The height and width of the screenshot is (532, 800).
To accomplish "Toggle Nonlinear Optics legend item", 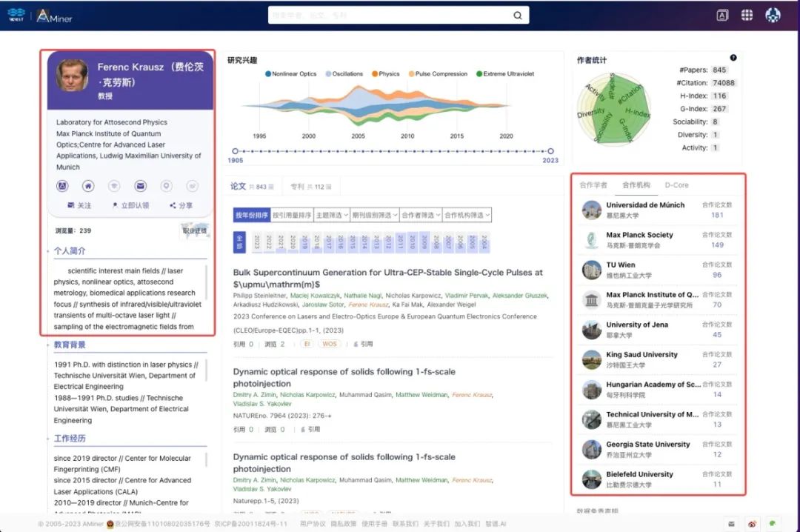I will pyautogui.click(x=291, y=74).
